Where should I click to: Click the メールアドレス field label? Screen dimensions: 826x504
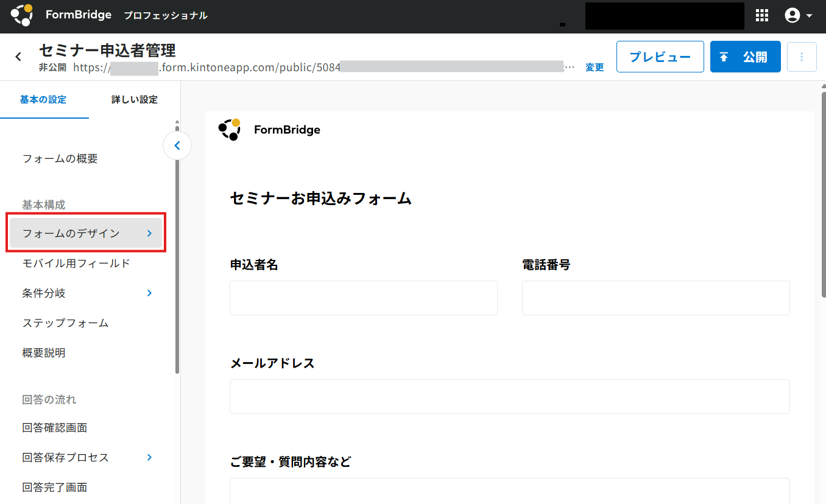pos(272,363)
